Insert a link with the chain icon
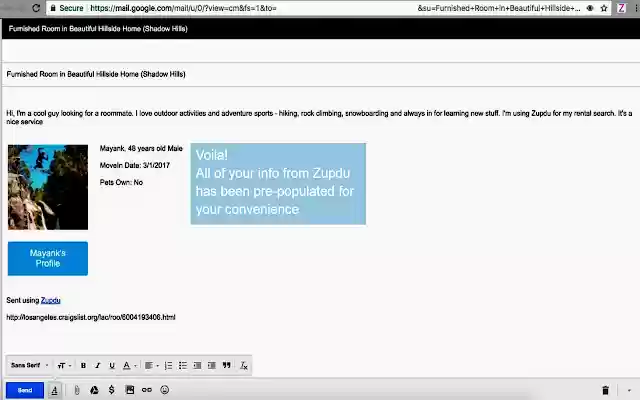The width and height of the screenshot is (640, 400). pos(147,390)
